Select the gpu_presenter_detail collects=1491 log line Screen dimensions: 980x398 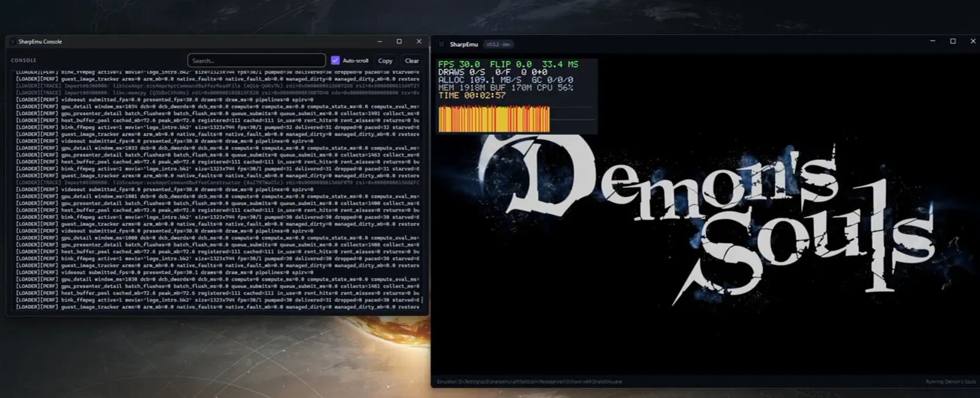click(x=217, y=113)
